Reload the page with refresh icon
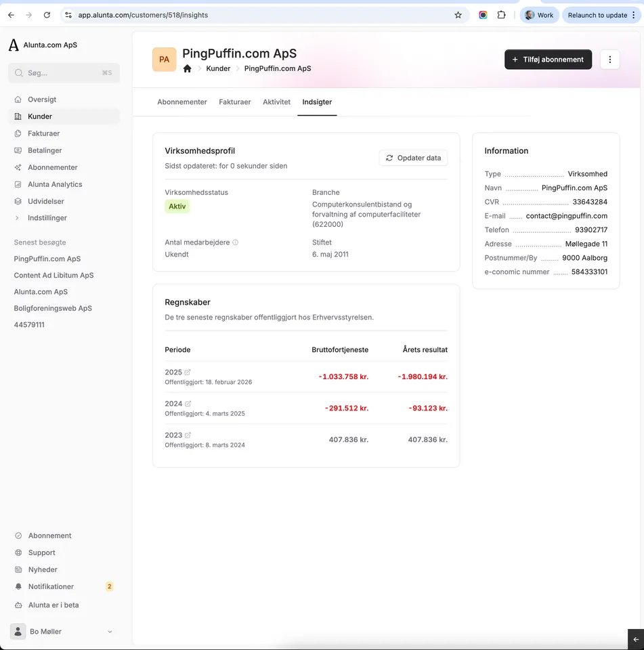Screen dimensions: 644x650 click(x=47, y=15)
